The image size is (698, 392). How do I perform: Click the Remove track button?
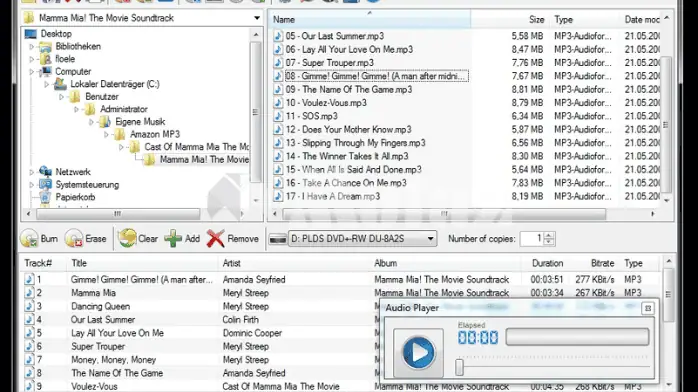(x=232, y=239)
